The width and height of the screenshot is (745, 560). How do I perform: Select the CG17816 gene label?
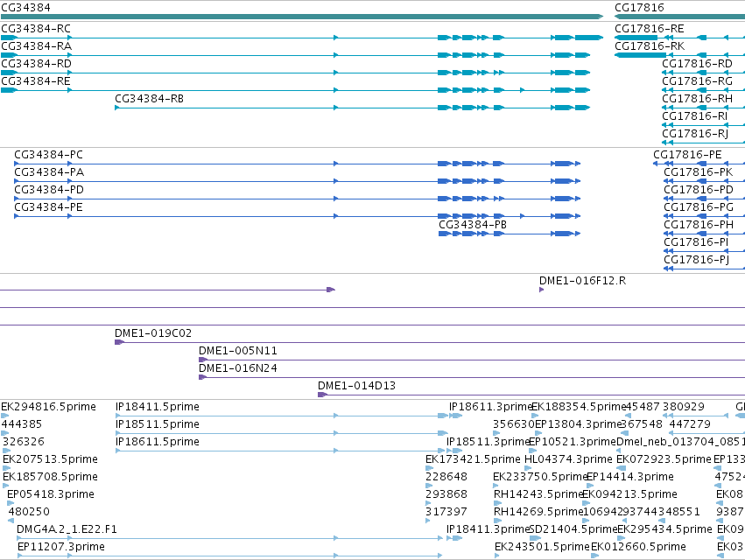tap(639, 8)
